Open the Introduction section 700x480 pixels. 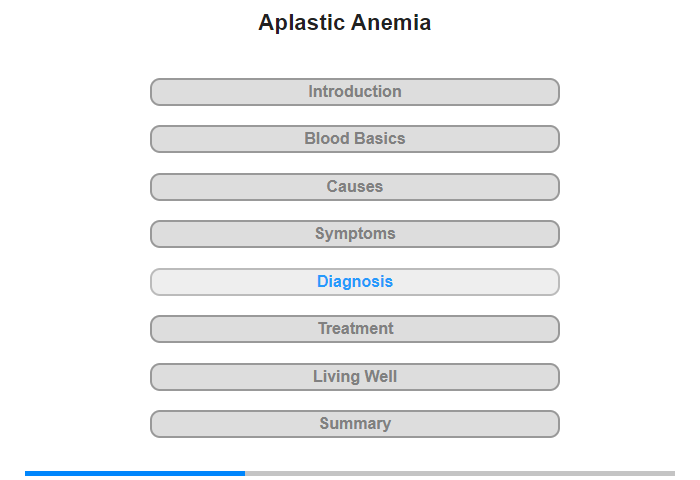(355, 92)
